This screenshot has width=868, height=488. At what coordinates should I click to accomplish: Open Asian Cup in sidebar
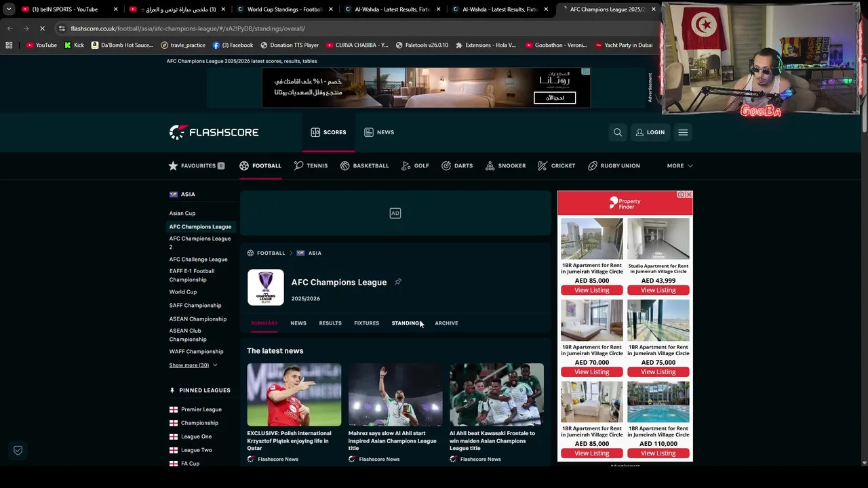[182, 213]
